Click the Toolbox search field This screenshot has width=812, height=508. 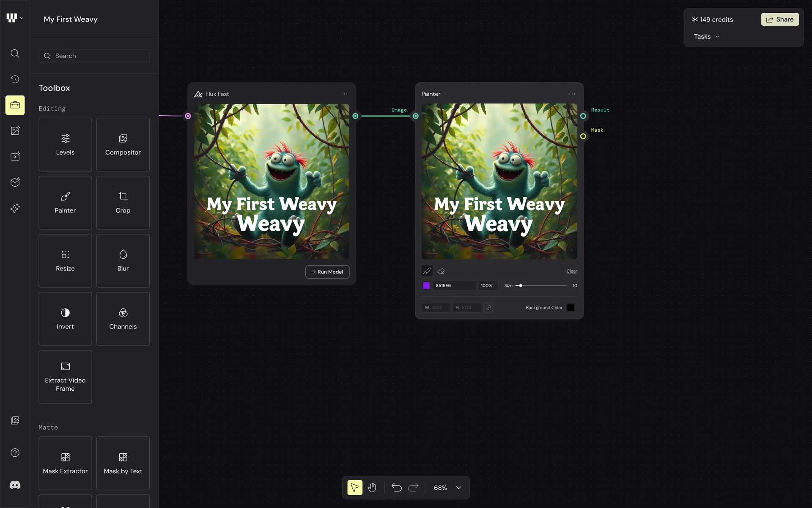pyautogui.click(x=94, y=56)
